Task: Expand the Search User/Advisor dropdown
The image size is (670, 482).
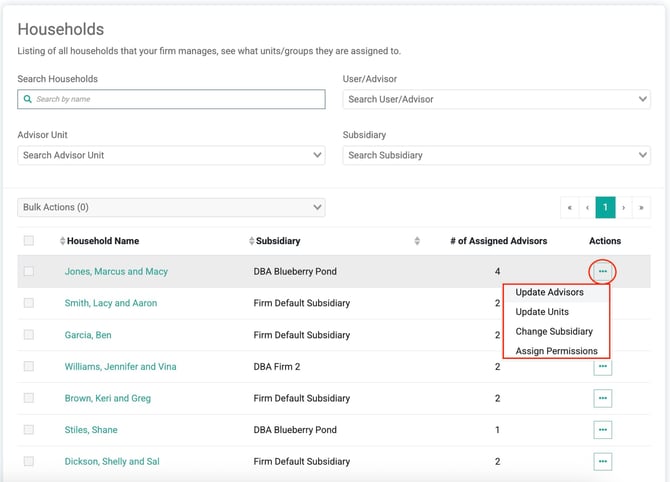Action: click(x=497, y=99)
